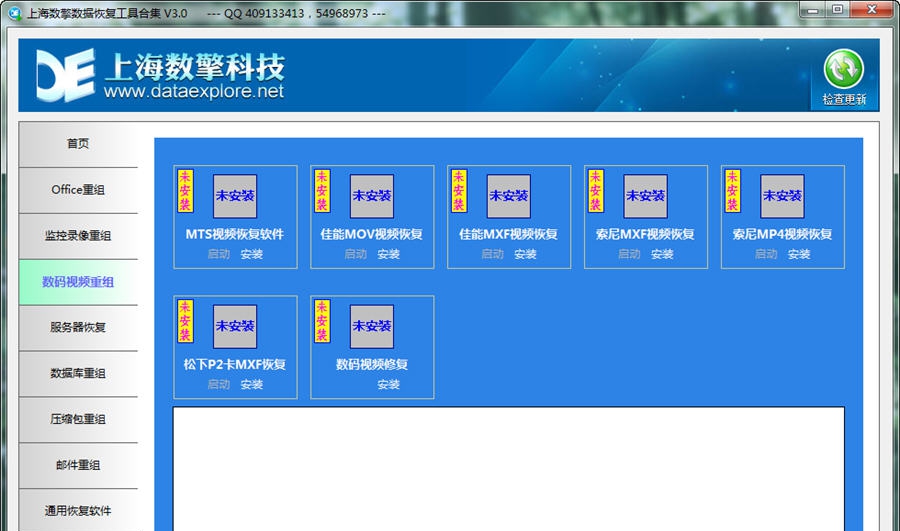Install 数码视频修复 via 安装

click(x=389, y=385)
